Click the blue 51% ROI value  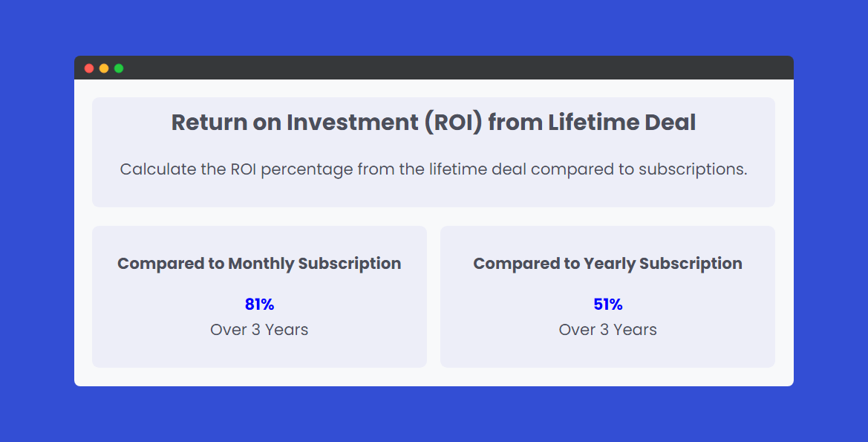point(608,304)
